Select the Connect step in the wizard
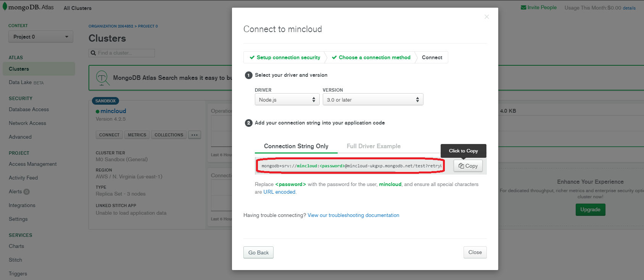 (x=432, y=57)
